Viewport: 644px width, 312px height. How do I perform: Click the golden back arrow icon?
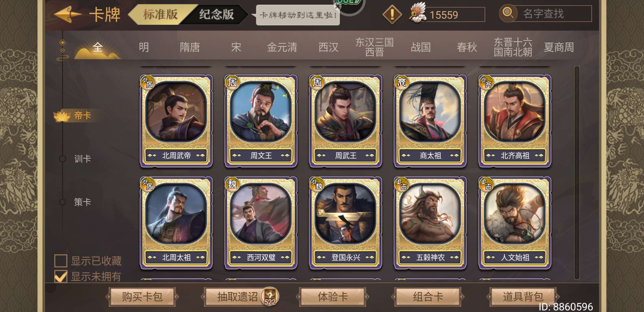coord(68,14)
